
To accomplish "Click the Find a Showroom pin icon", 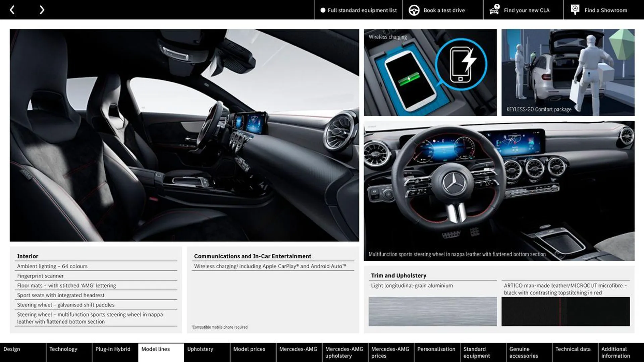I will [575, 10].
